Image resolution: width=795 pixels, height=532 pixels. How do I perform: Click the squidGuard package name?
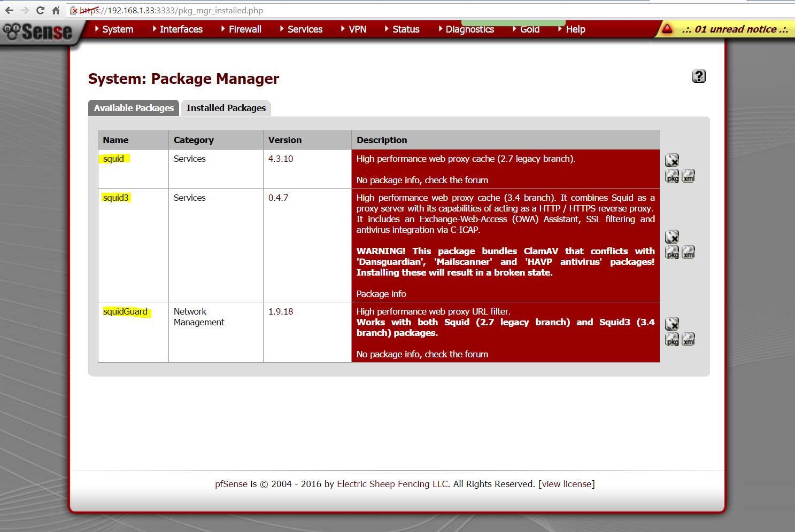125,311
